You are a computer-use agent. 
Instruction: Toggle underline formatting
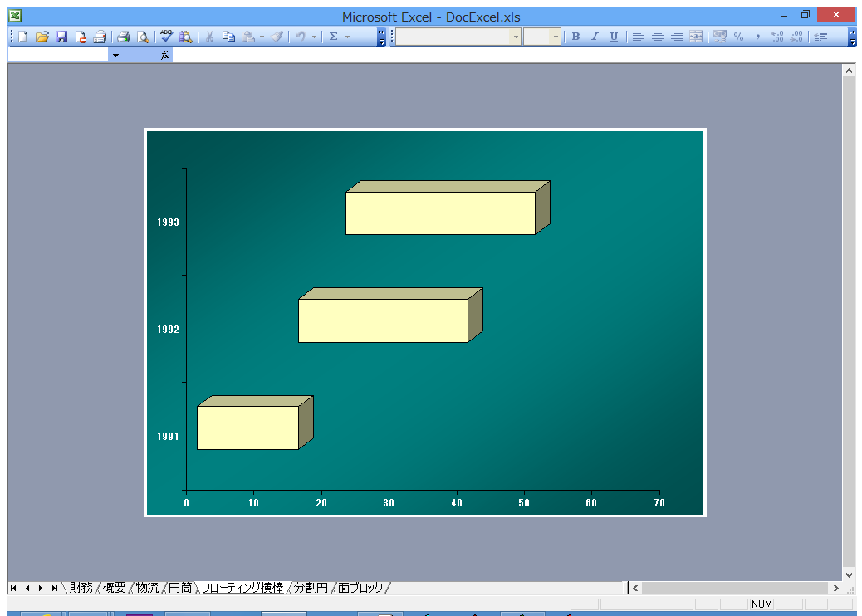pyautogui.click(x=614, y=37)
